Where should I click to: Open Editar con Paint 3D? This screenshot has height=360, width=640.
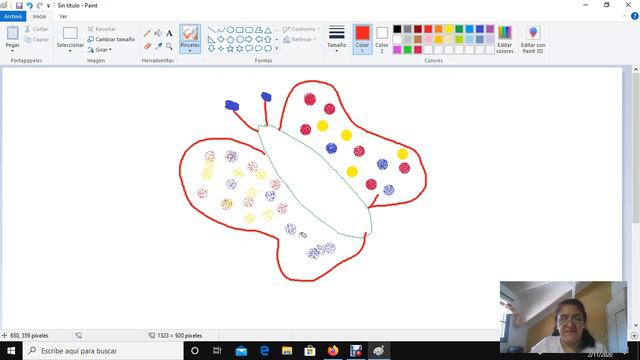click(x=533, y=40)
